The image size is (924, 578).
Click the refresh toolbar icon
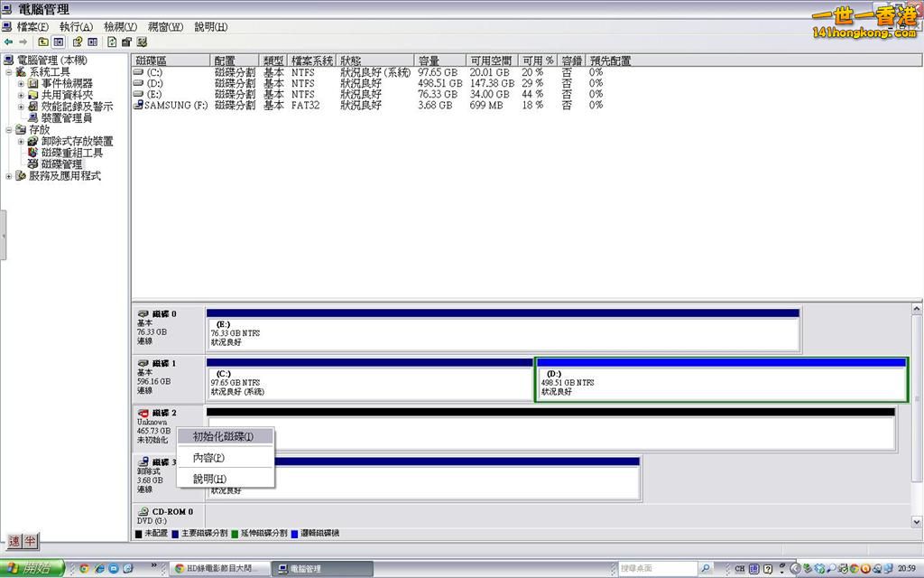(112, 42)
